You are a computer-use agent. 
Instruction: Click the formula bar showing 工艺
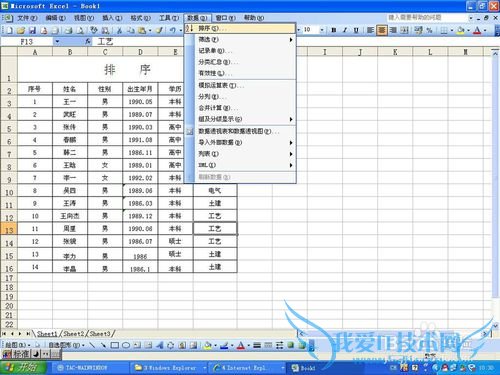pos(297,41)
